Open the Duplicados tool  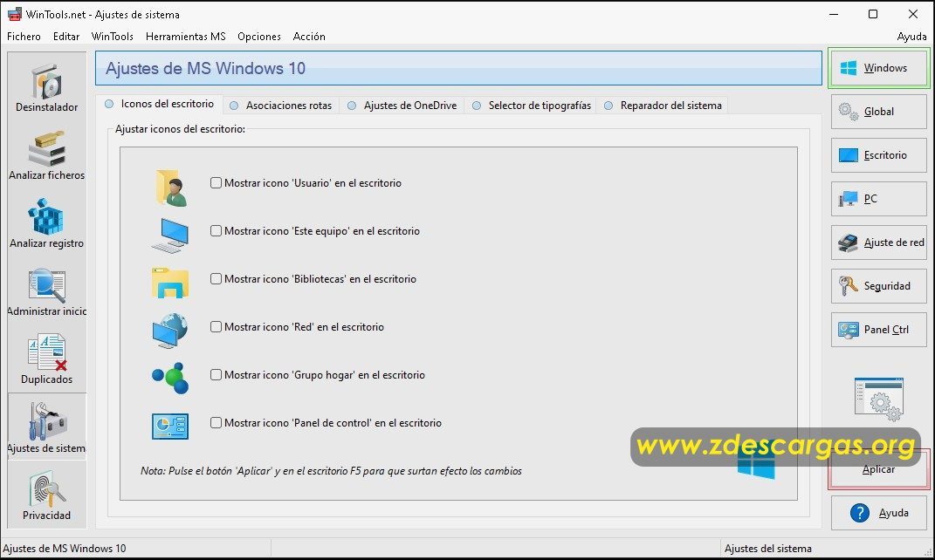pyautogui.click(x=46, y=359)
